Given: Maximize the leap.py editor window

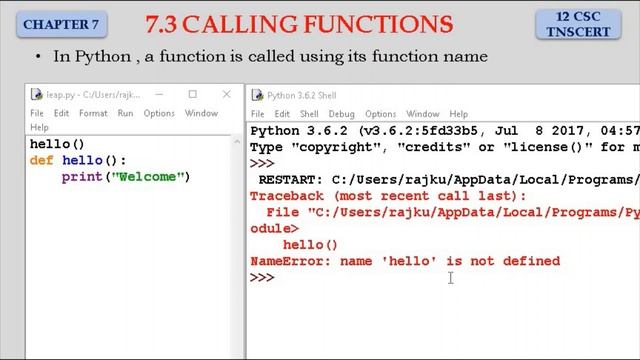Looking at the screenshot, I should [x=193, y=94].
